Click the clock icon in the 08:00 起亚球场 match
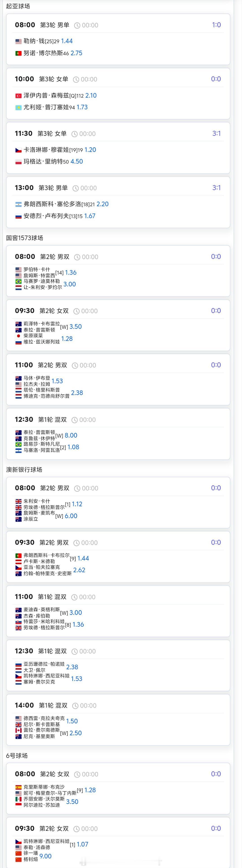 click(x=77, y=25)
